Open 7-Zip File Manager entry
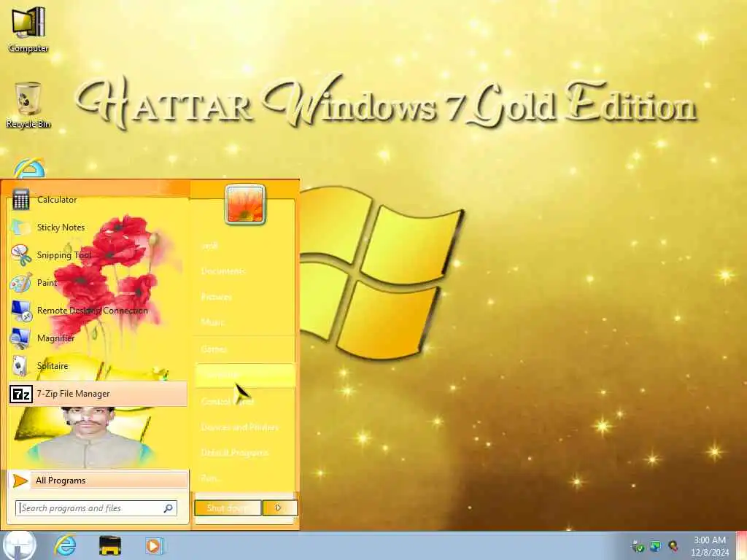 [98, 394]
